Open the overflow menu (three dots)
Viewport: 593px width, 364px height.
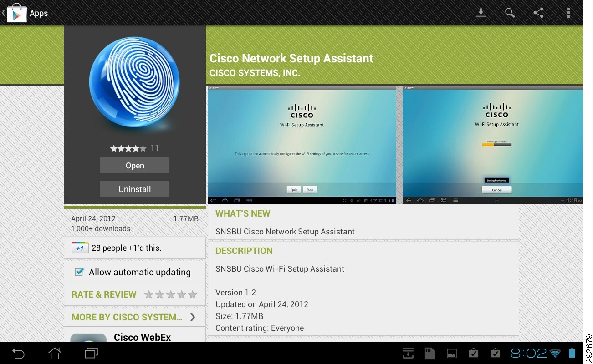(568, 13)
